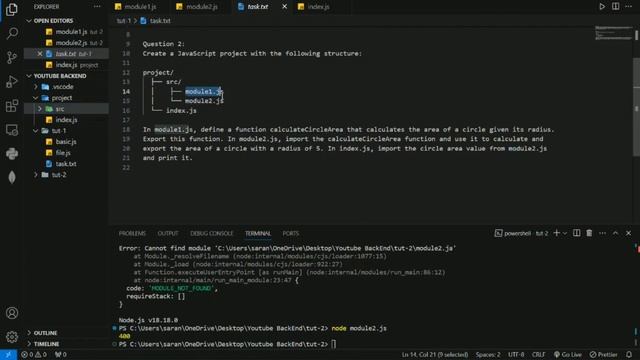Open the Accounts menu
Image resolution: width=640 pixels, height=360 pixels.
click(x=12, y=313)
